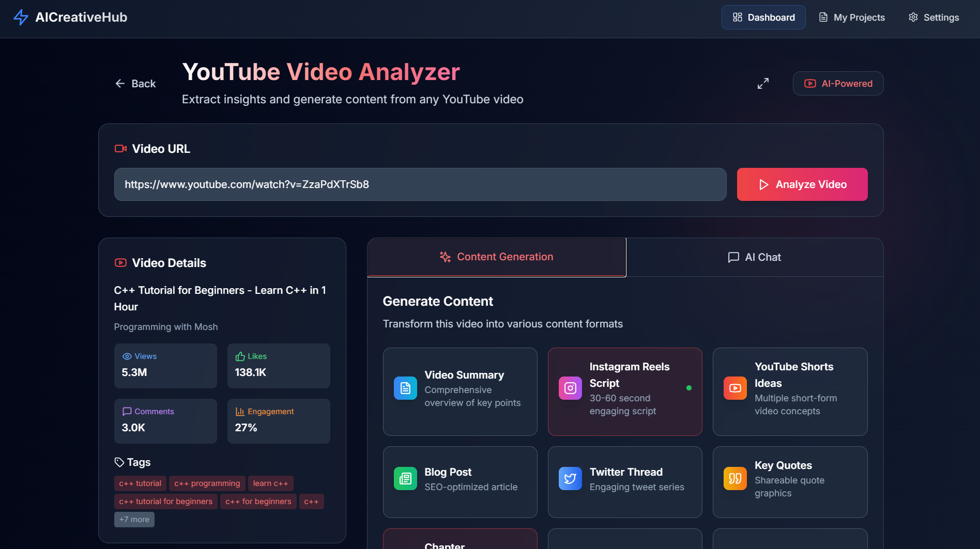
Task: Click the quotation marks icon on Key Quotes
Action: click(x=735, y=479)
